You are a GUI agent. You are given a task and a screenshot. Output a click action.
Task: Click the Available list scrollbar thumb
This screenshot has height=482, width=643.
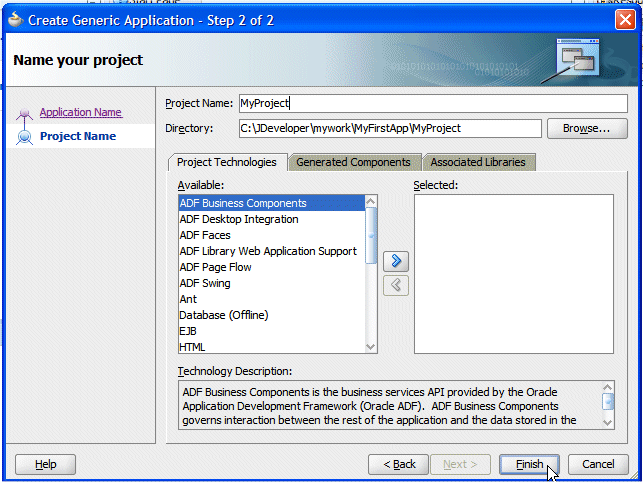click(x=371, y=235)
